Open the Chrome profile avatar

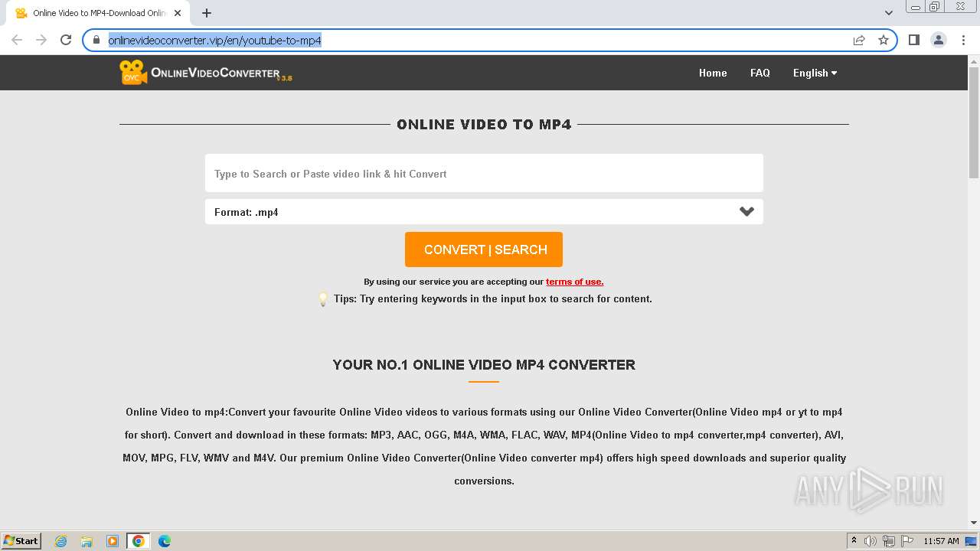(x=939, y=40)
